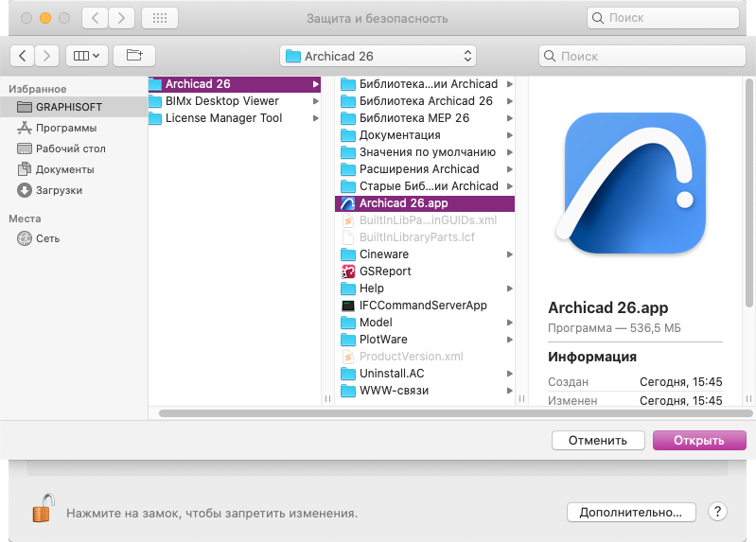Select the Расширения Archicad folder

point(425,169)
